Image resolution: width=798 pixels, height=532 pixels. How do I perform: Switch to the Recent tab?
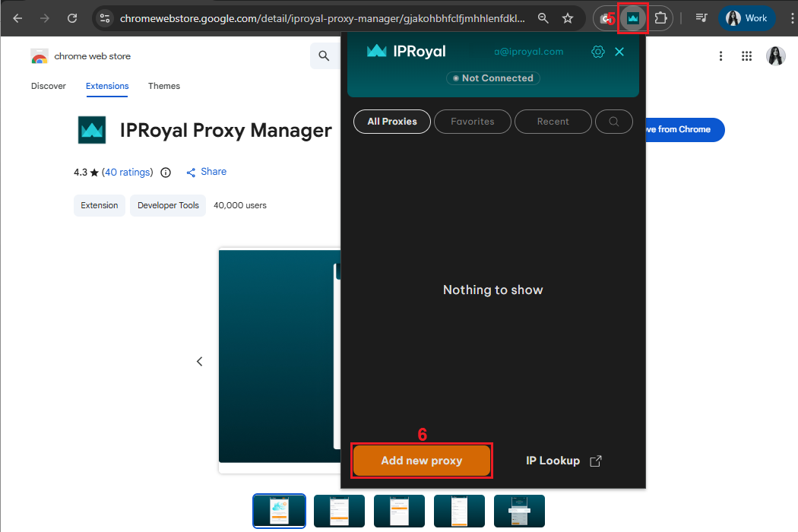point(553,122)
